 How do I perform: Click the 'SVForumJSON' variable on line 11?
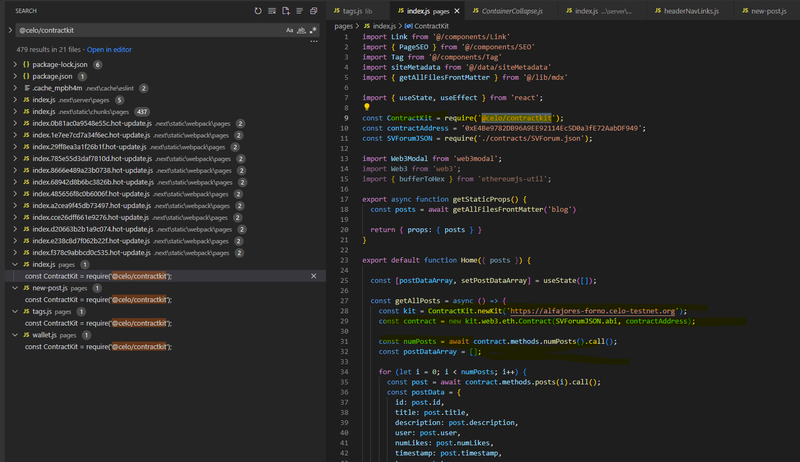[409, 138]
